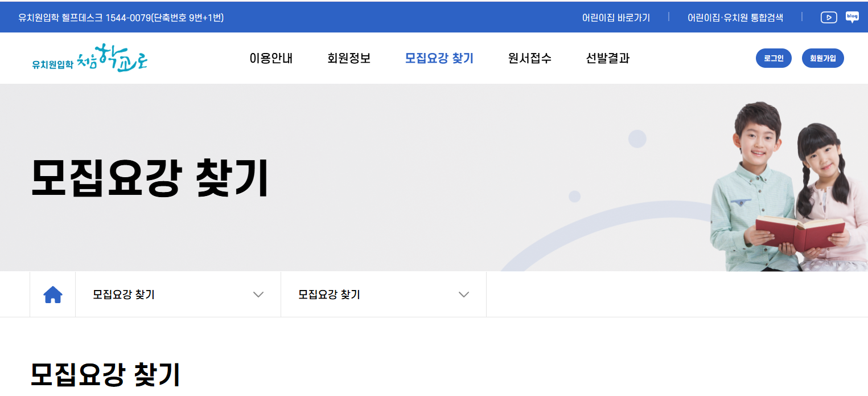This screenshot has width=868, height=396.
Task: Expand the second 모집요강 찾기 breadcrumb dropdown
Action: point(464,294)
